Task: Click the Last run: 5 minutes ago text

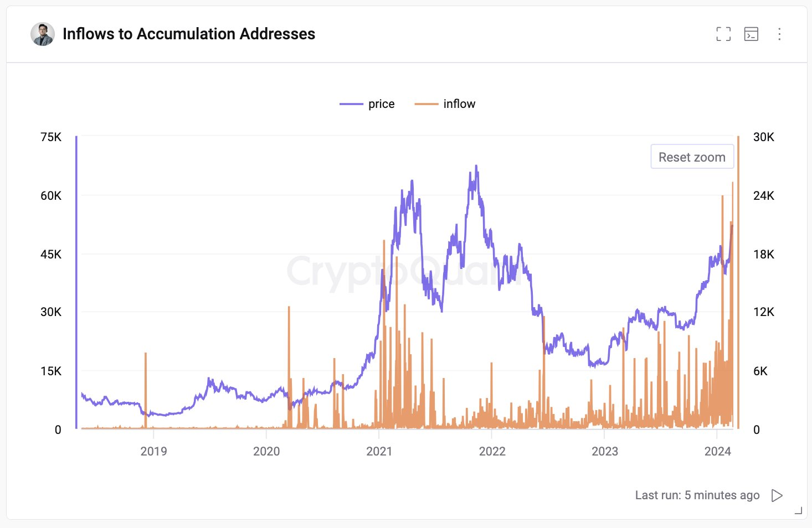Action: tap(697, 495)
